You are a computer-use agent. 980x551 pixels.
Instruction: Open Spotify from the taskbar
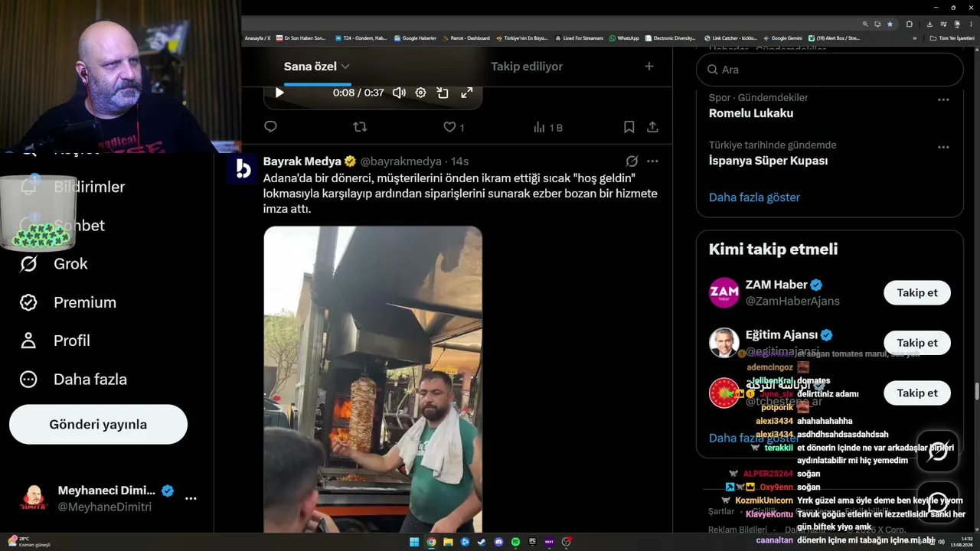click(515, 542)
